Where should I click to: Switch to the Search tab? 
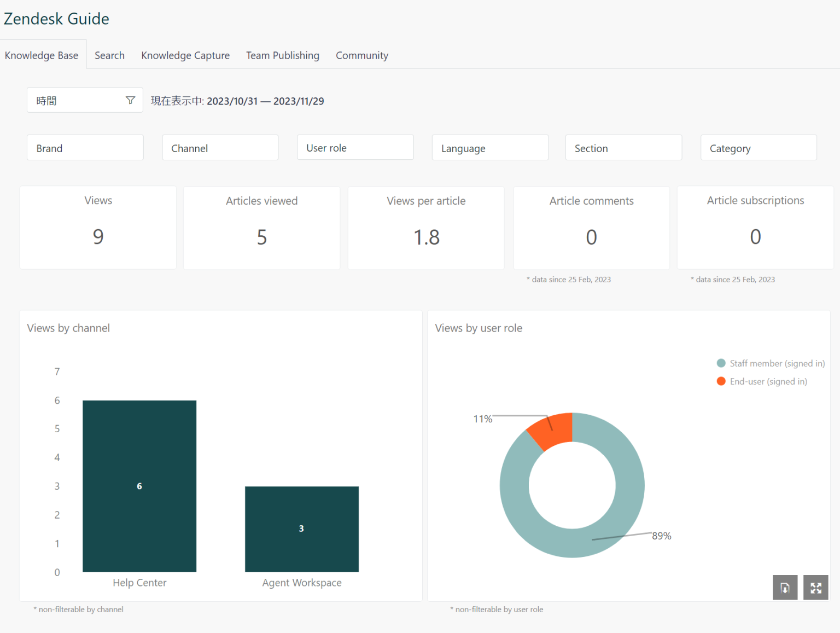[x=109, y=55]
